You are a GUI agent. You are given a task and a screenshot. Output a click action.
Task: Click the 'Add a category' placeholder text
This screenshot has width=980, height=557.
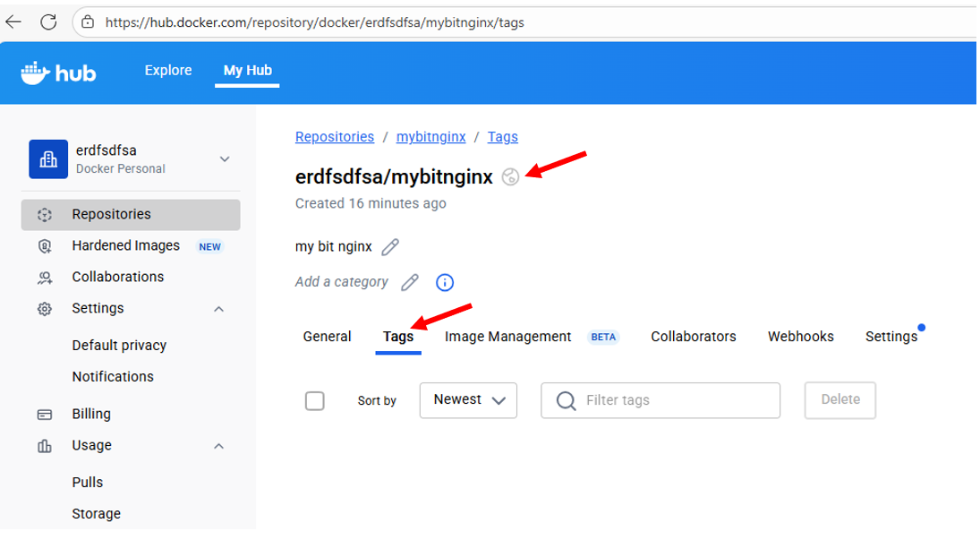click(x=341, y=282)
